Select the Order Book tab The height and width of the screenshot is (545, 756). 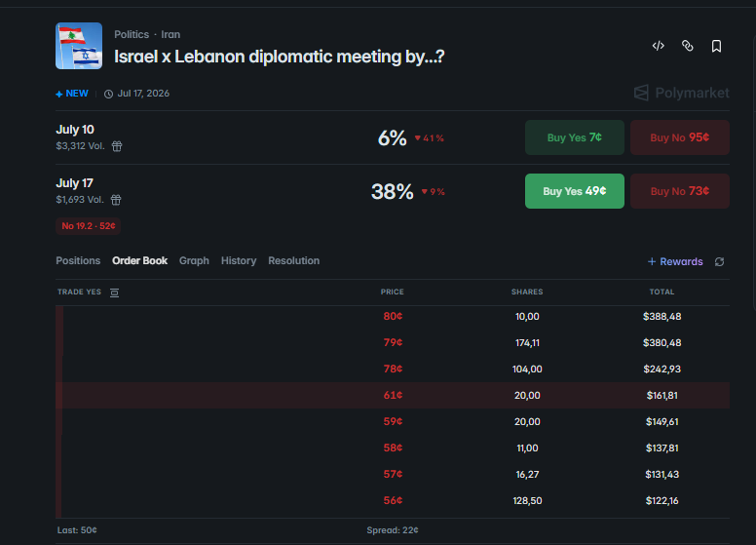tap(140, 260)
